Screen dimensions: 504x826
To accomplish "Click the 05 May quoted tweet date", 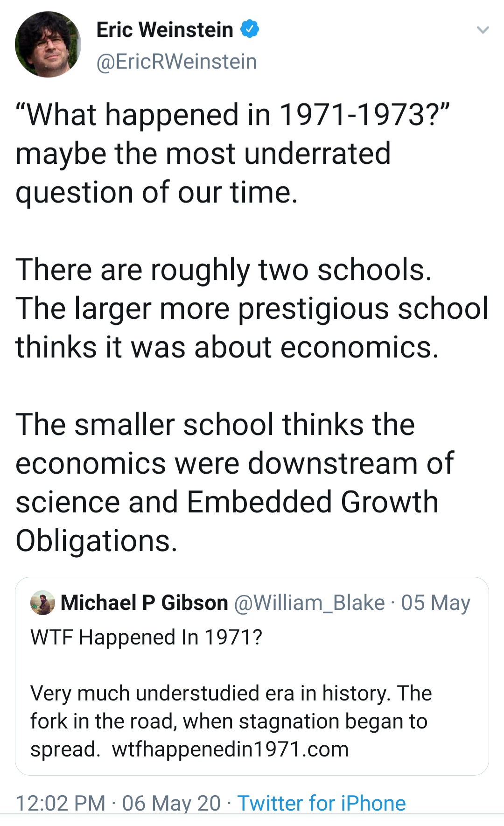I will pos(435,602).
